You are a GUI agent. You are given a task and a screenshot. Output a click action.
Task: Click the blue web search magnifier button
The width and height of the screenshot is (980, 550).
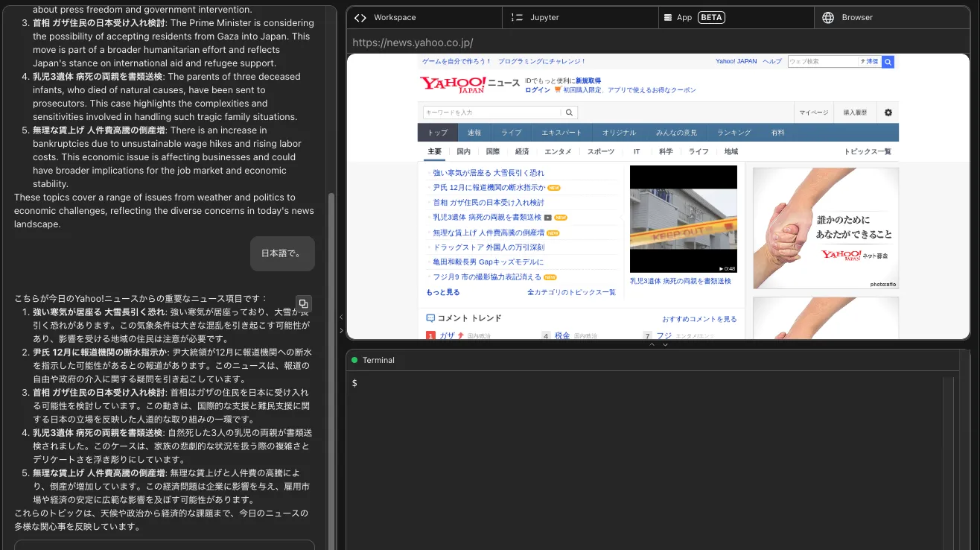pos(888,62)
